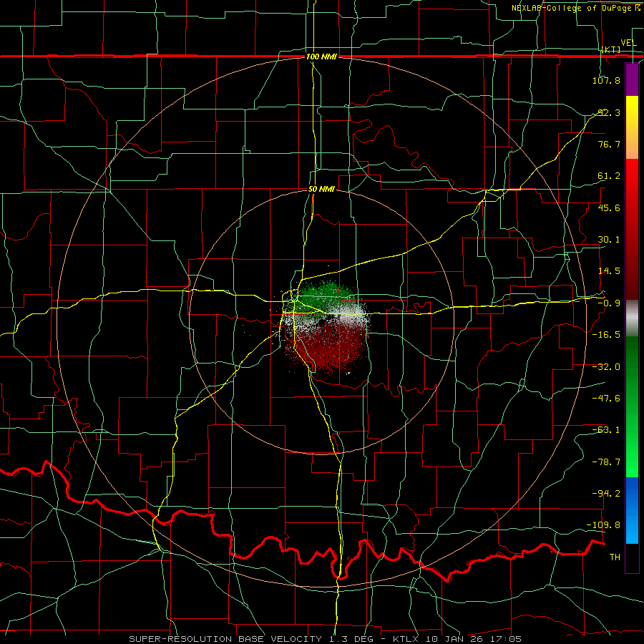The image size is (644, 644).
Task: Pick the green segment of velocity color bar
Action: pos(632,406)
